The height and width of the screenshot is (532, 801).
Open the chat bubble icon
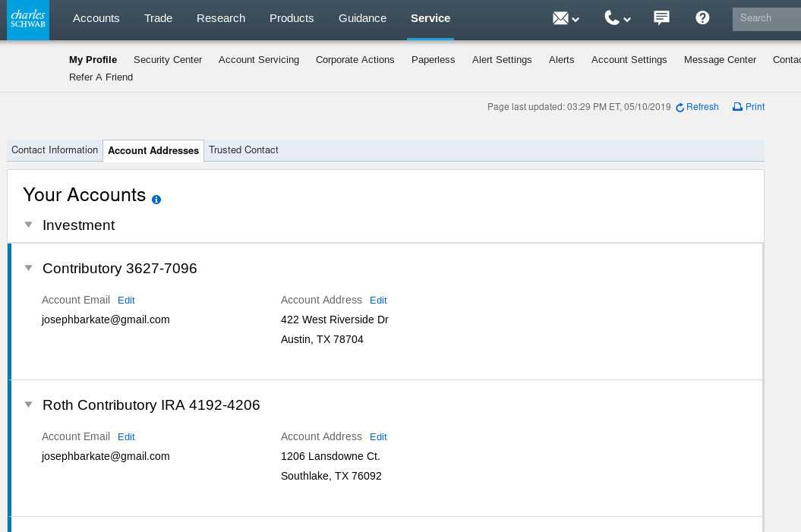click(661, 18)
